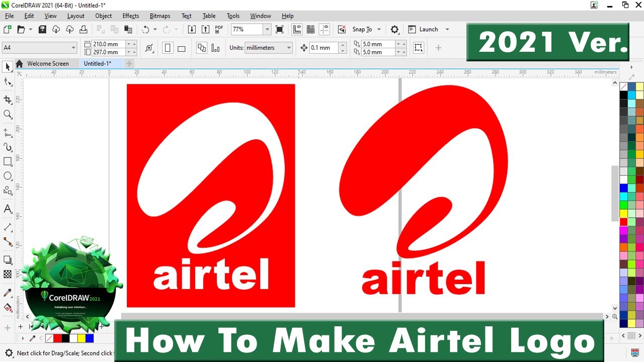Image resolution: width=644 pixels, height=362 pixels.
Task: Select the Drop Shadow tool
Action: pos(8,260)
